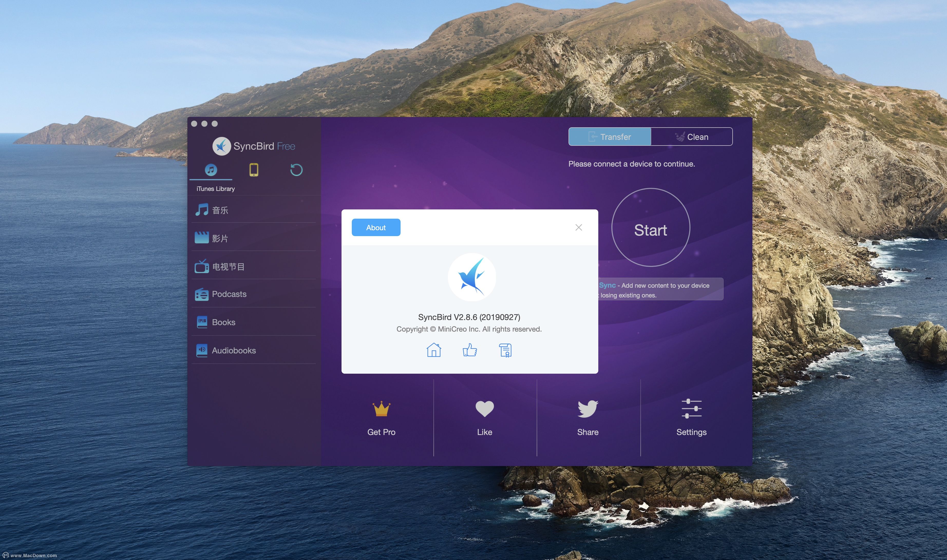Click the Like label

coord(485,432)
